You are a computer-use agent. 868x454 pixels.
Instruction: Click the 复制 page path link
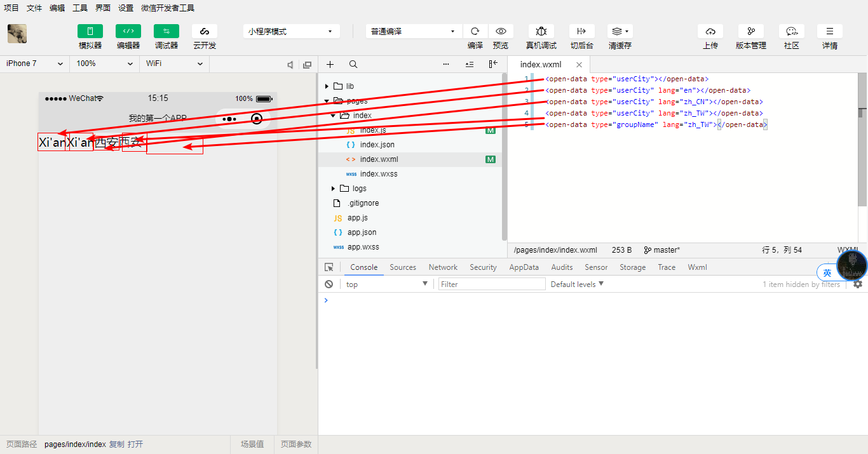117,444
